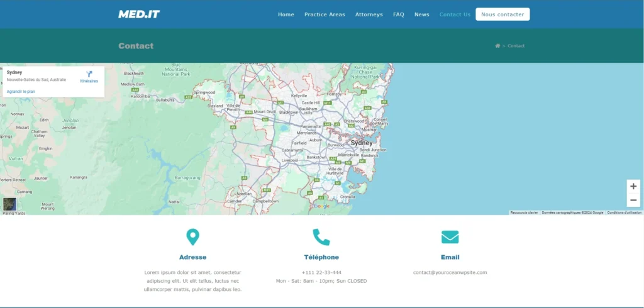The image size is (644, 308).
Task: Click the Données cartographiques ©2024 Google text
Action: click(572, 212)
